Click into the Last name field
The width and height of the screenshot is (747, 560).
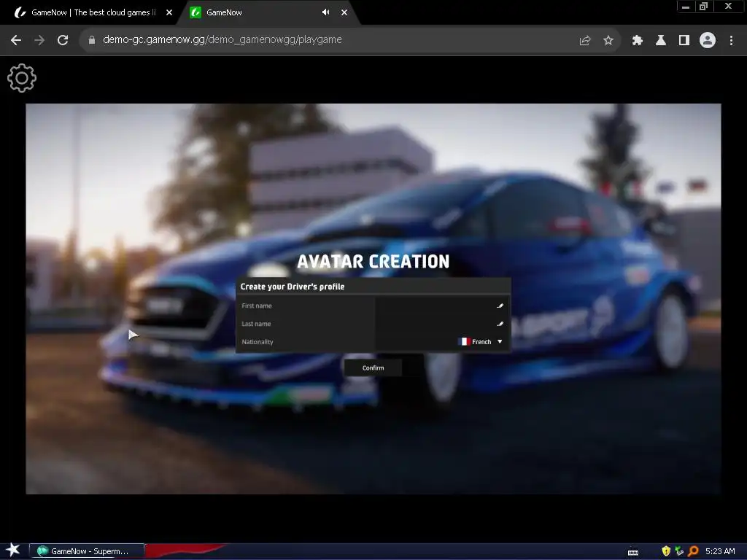(442, 324)
